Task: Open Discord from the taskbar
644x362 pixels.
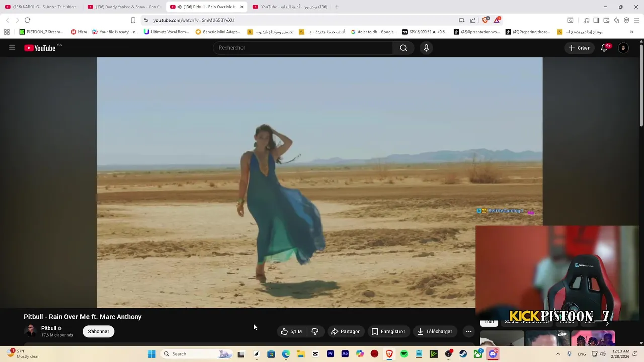Action: point(493,354)
